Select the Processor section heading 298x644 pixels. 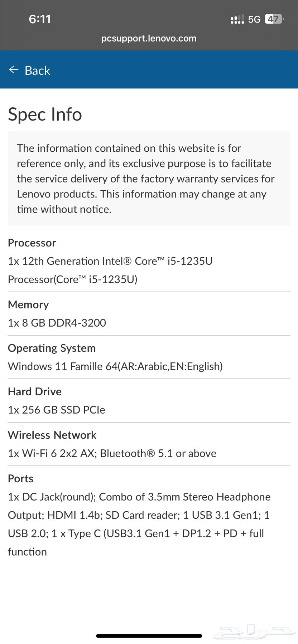tap(32, 243)
